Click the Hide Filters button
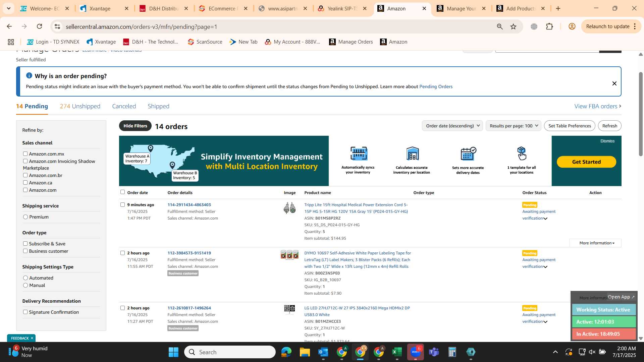This screenshot has width=644, height=362. (135, 126)
